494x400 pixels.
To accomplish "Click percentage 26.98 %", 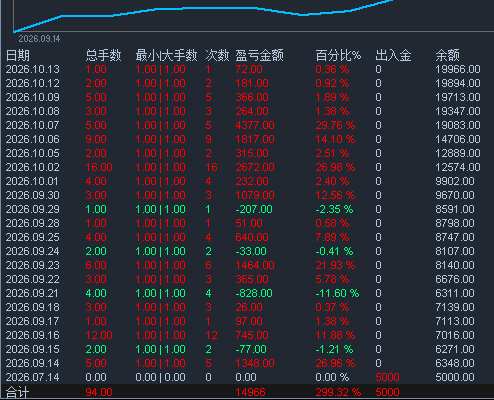I will point(335,167).
